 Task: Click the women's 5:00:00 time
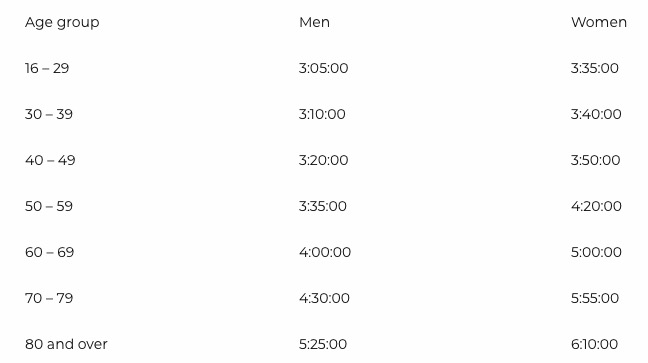(596, 251)
